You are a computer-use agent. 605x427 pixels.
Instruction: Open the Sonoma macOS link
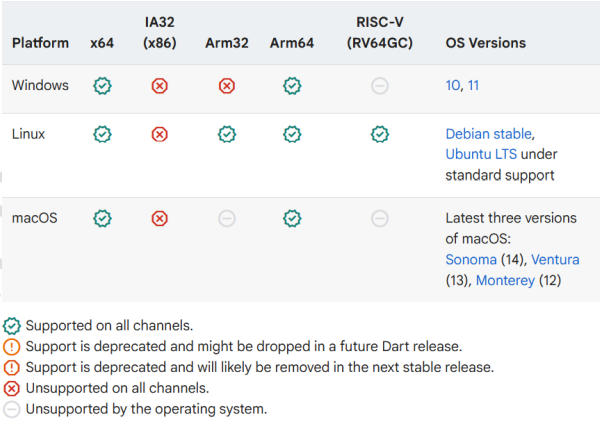pyautogui.click(x=471, y=260)
